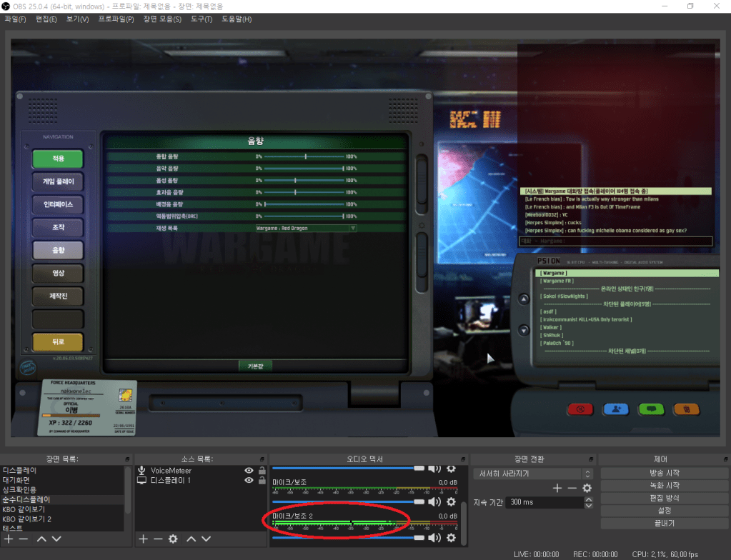Add a new source with plus button
Screen dimensions: 731x560
point(143,539)
